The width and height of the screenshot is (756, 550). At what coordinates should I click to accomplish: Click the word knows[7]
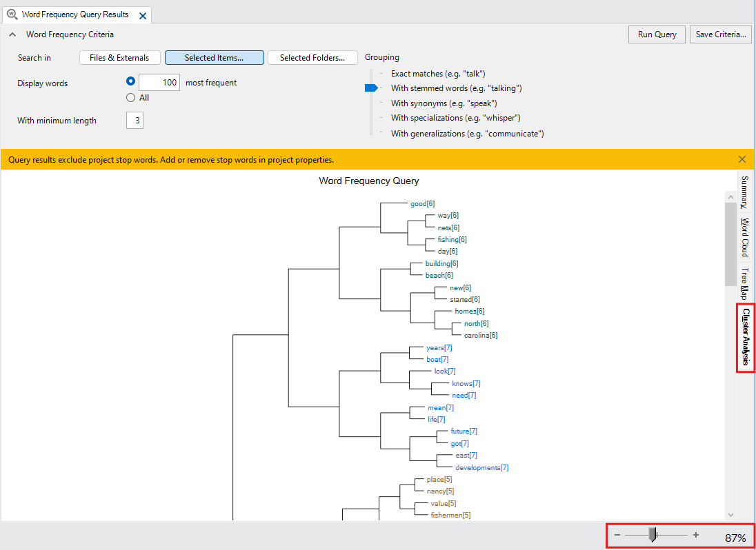pos(466,383)
